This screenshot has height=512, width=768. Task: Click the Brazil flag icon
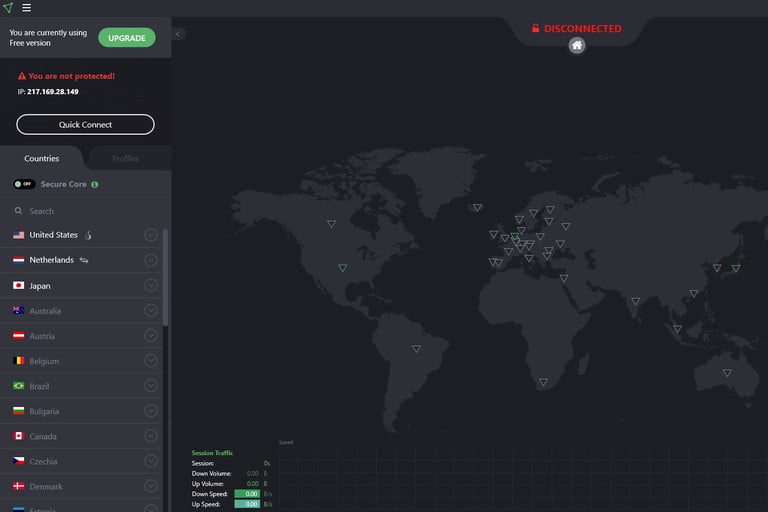click(19, 386)
